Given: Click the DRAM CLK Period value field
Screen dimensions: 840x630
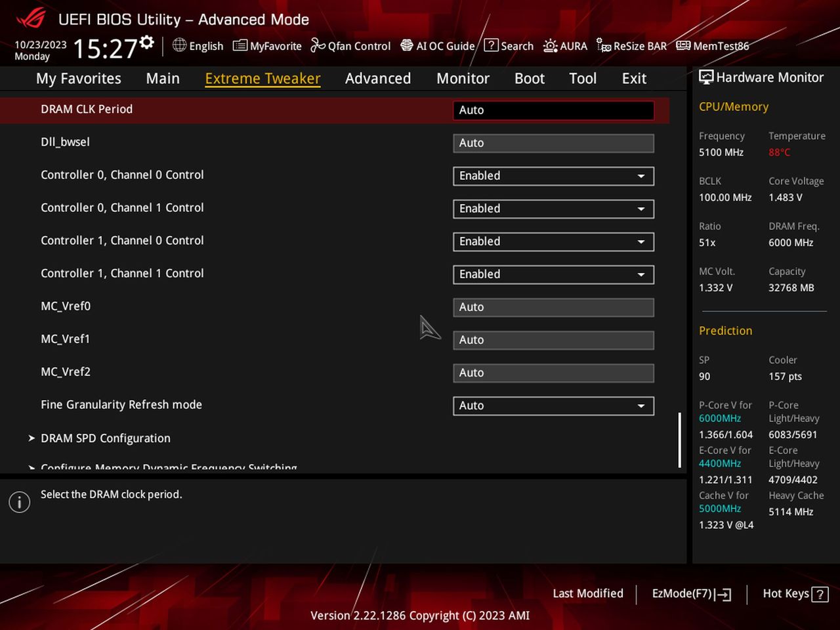Looking at the screenshot, I should tap(553, 110).
